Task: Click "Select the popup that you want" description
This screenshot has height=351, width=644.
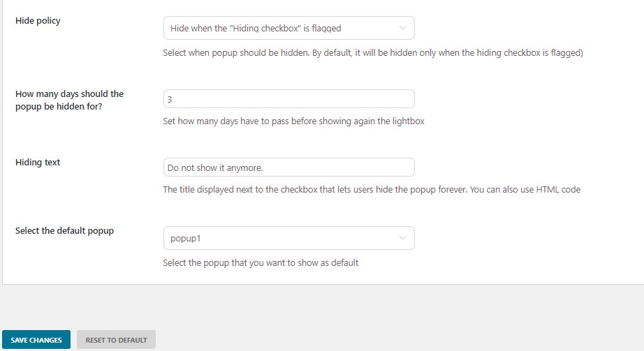Action: (x=261, y=263)
